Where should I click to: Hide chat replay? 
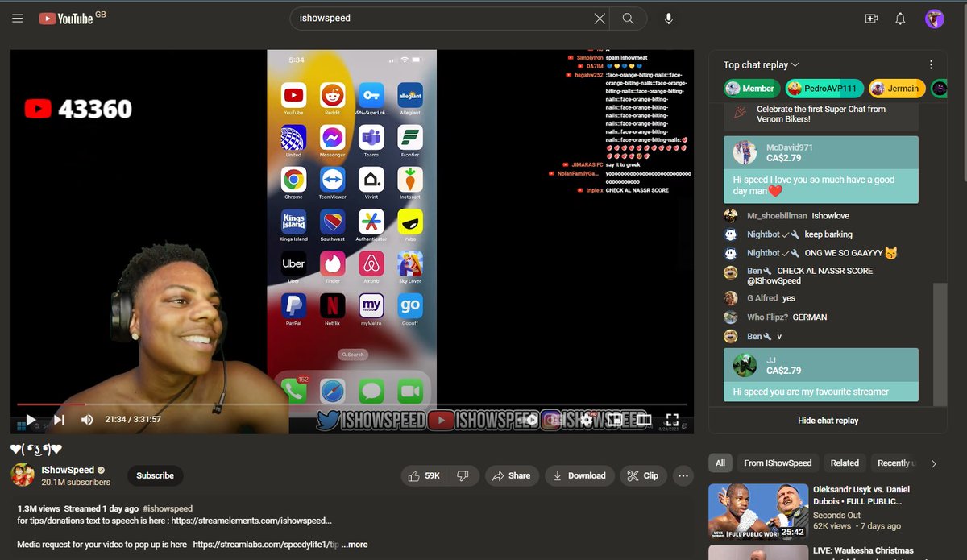(x=828, y=421)
